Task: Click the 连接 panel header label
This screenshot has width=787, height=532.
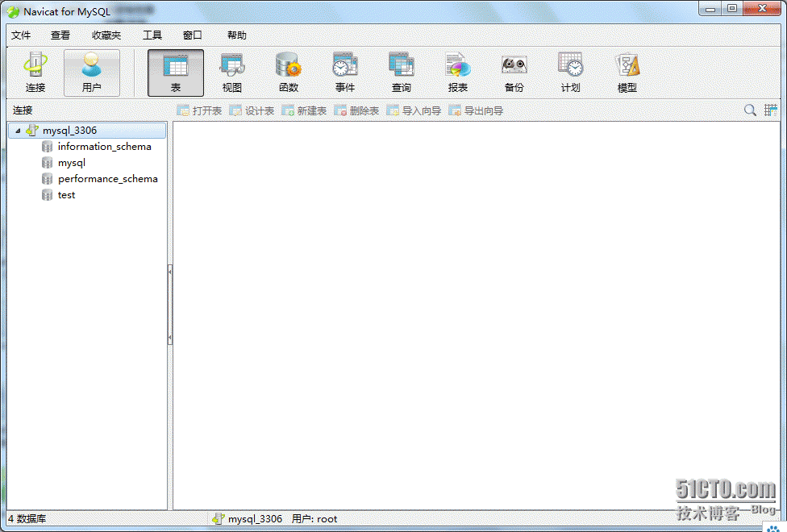Action: (23, 110)
